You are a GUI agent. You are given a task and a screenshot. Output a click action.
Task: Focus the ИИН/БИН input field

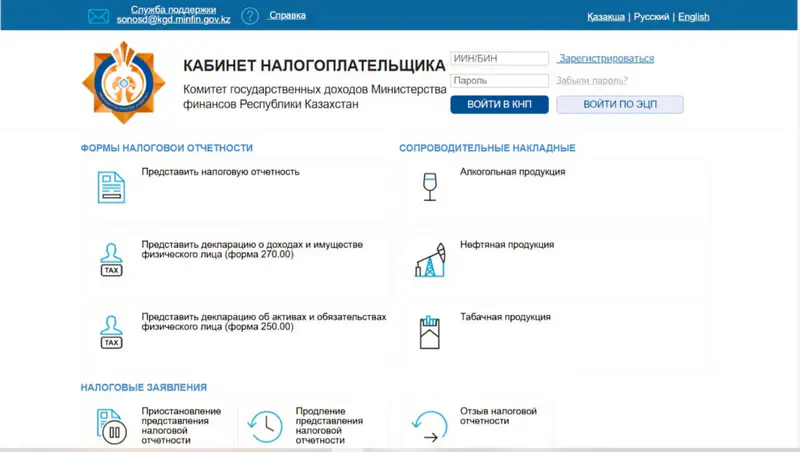coord(500,59)
